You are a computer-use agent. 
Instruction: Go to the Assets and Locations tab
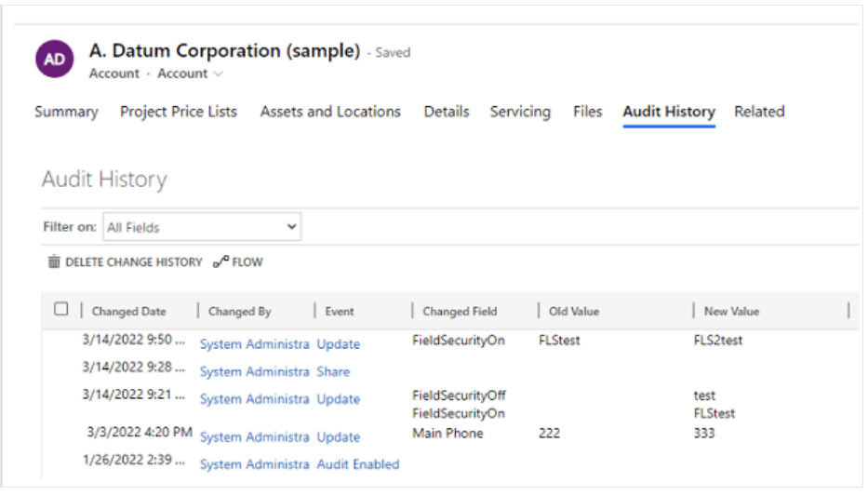[x=330, y=112]
